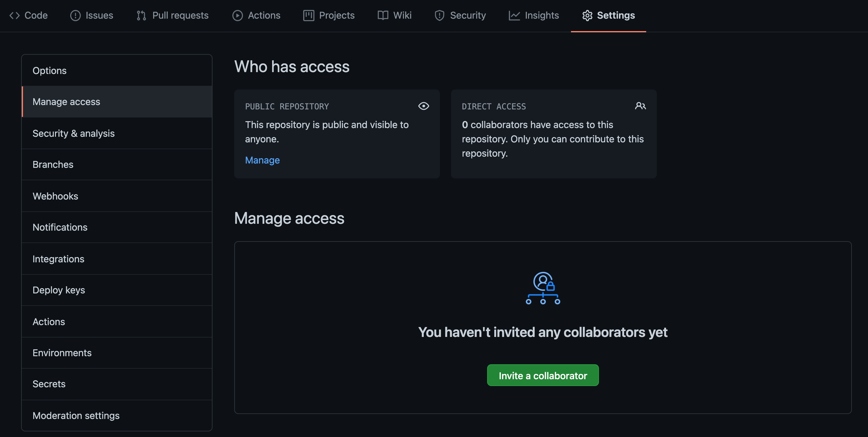
Task: Click the Issues circle icon
Action: [x=75, y=16]
